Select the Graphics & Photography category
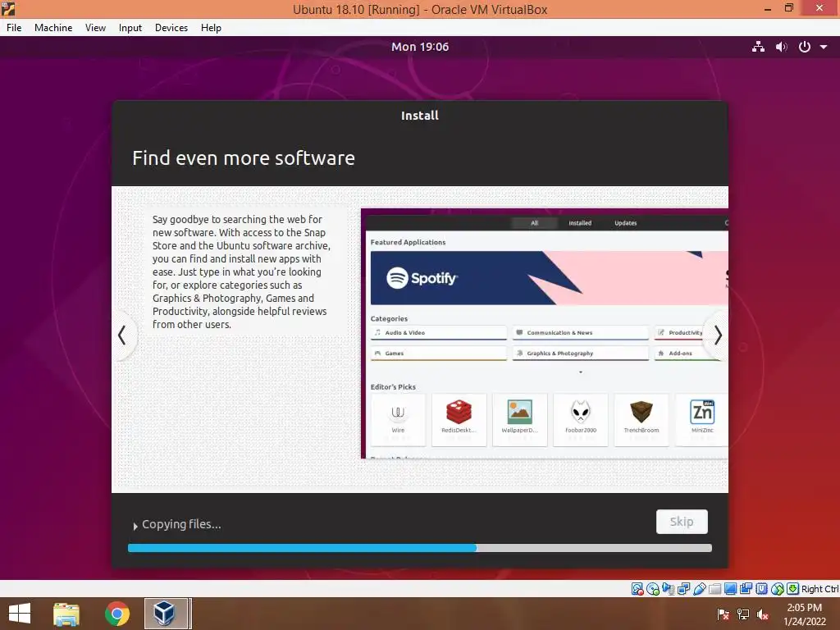Image resolution: width=840 pixels, height=630 pixels. click(580, 353)
